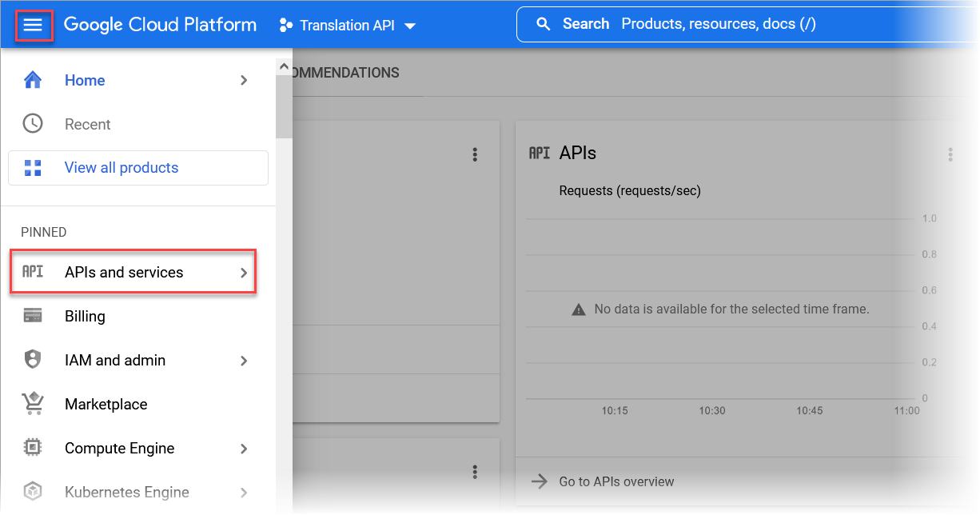Open three-dot menu of the left dashboard card
This screenshot has height=515, width=980.
click(x=475, y=154)
